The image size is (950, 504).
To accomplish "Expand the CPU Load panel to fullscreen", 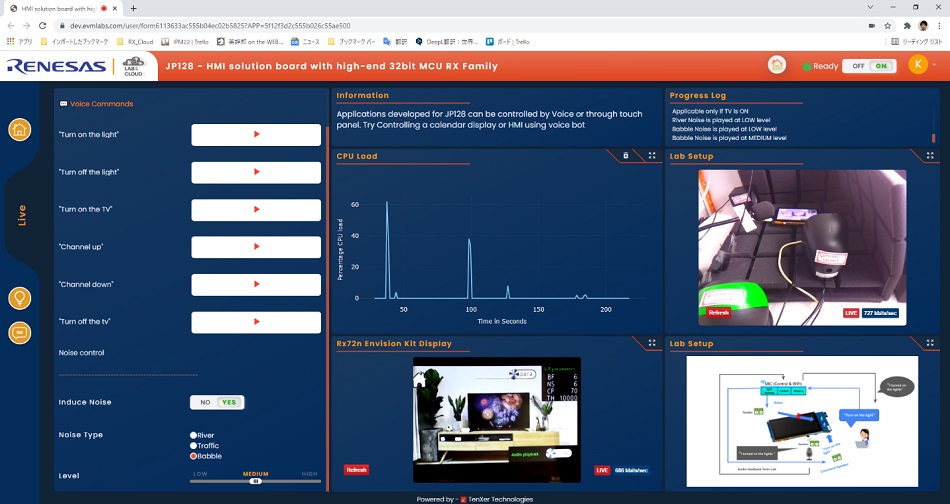I will pyautogui.click(x=652, y=156).
